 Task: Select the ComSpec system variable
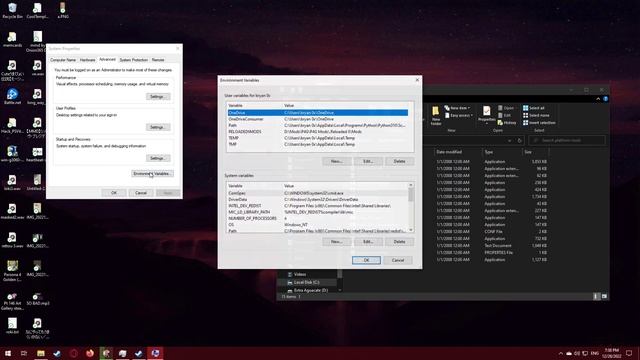pyautogui.click(x=318, y=193)
